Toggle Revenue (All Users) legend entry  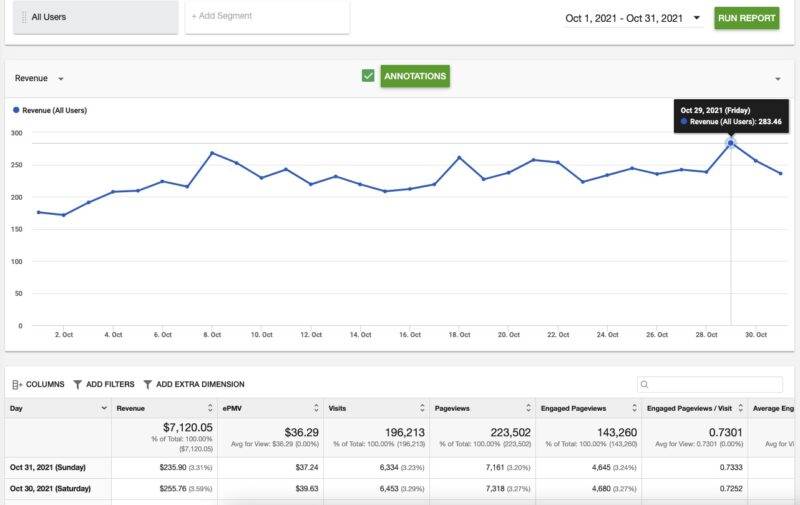tap(50, 110)
